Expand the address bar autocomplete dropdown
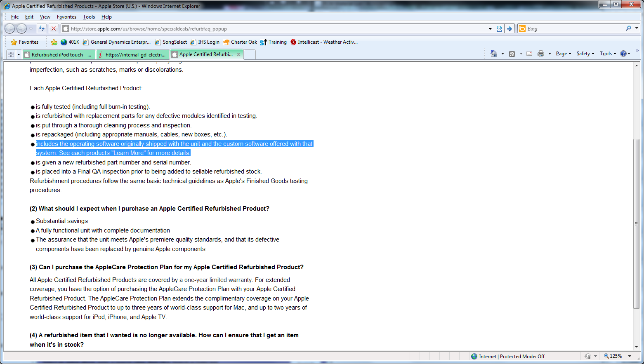Viewport: 644px width, 364px height. click(490, 29)
